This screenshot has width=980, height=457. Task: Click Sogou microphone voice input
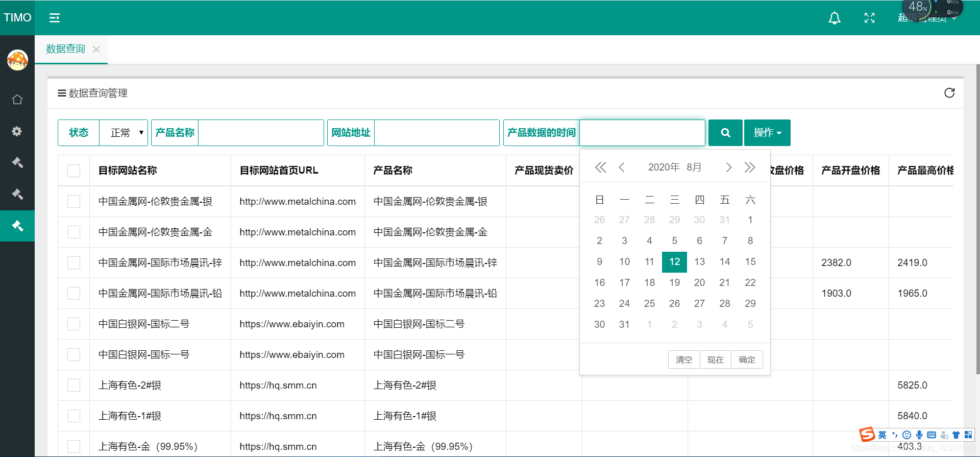tap(919, 435)
